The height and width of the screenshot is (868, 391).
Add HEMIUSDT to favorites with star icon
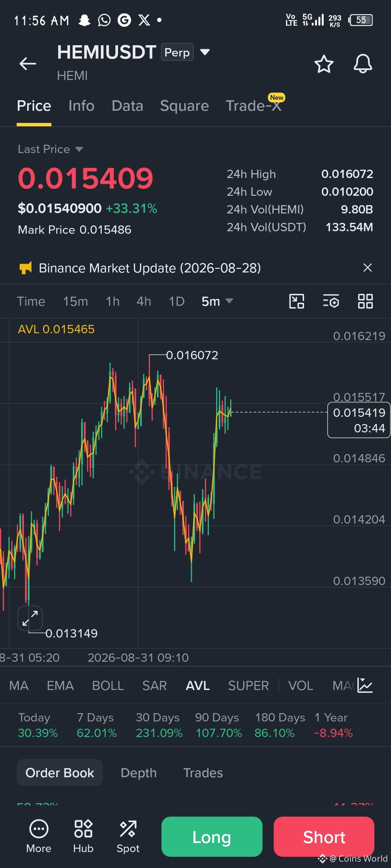point(324,64)
